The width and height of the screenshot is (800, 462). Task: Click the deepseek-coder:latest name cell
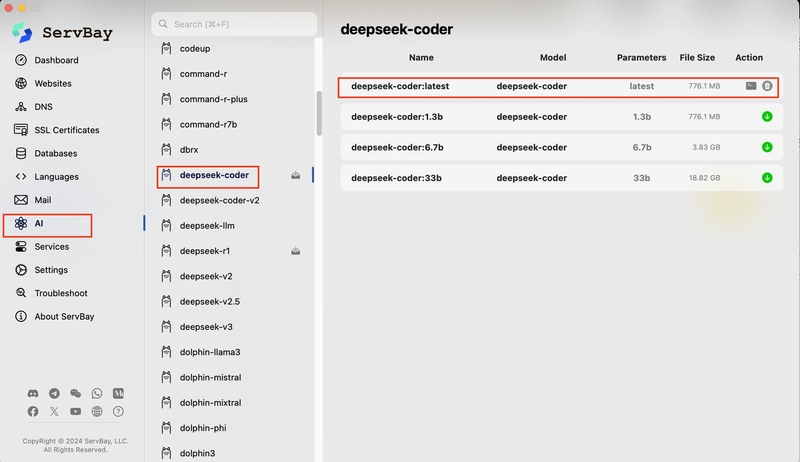point(400,86)
